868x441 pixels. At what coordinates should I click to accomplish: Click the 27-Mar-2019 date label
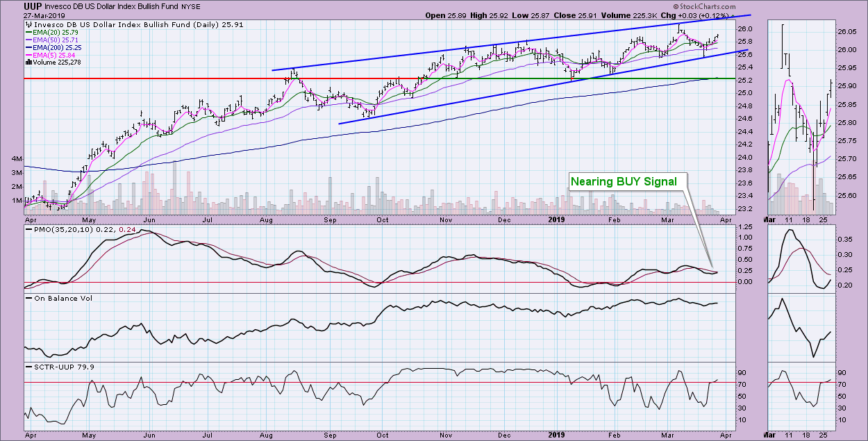(x=43, y=15)
